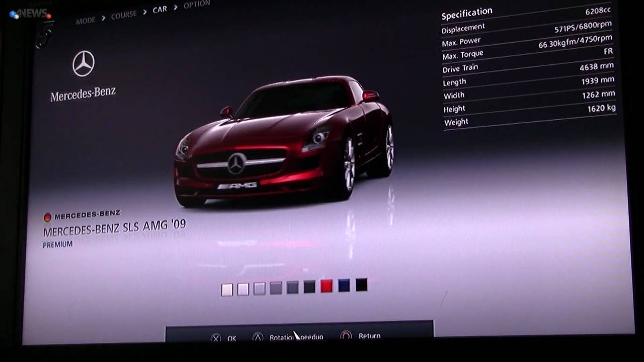This screenshot has width=644, height=362.
Task: Click the 4NEWS channel logo
Action: tap(30, 14)
